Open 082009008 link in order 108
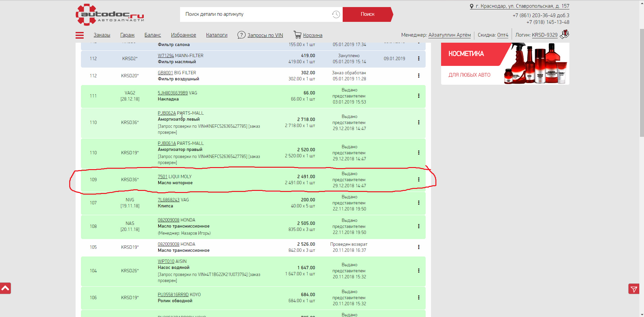 click(x=169, y=220)
